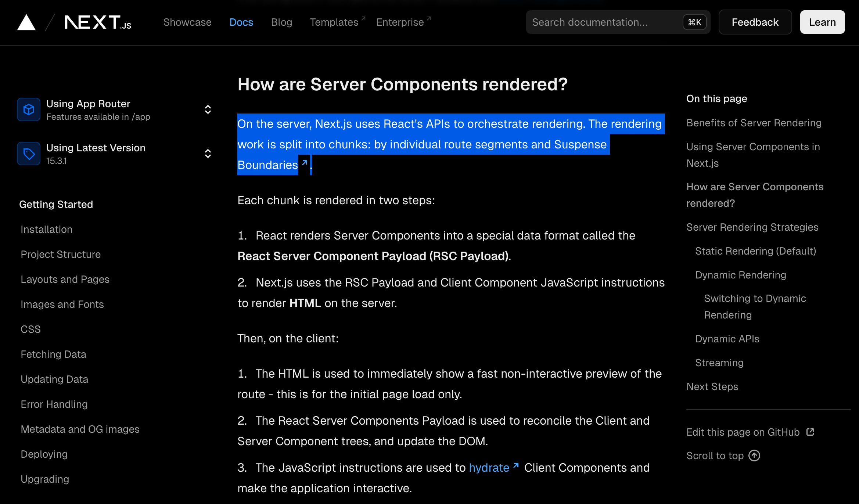Open Project Structure in sidebar
Image resolution: width=859 pixels, height=504 pixels.
(x=61, y=254)
